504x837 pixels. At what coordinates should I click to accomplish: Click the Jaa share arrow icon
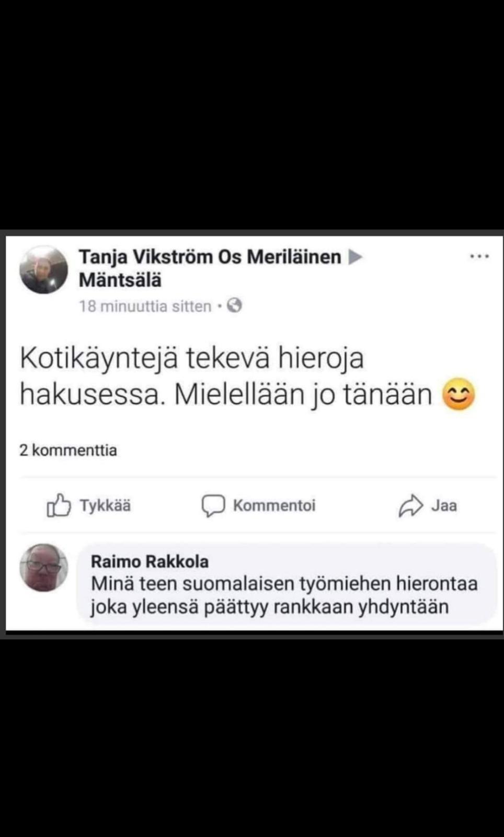[410, 505]
